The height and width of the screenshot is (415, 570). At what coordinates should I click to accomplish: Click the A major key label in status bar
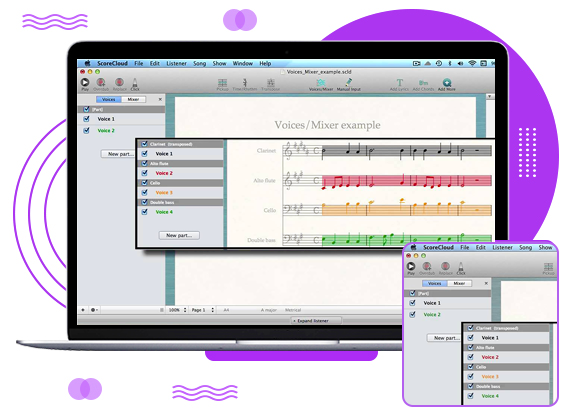268,310
